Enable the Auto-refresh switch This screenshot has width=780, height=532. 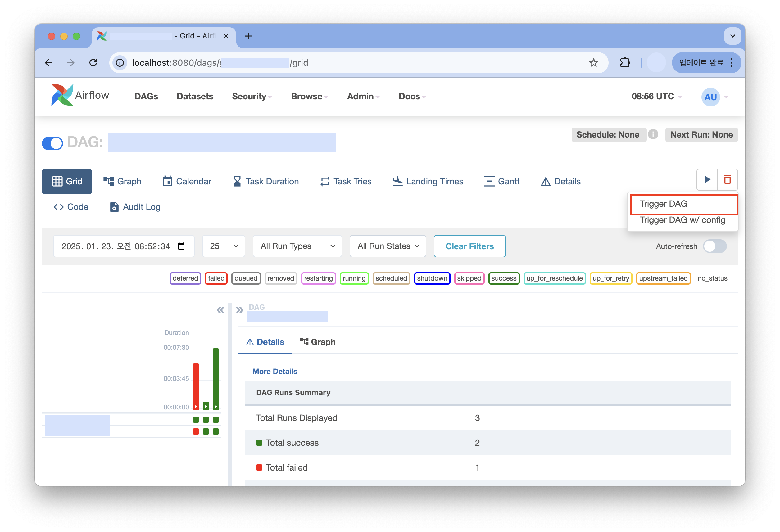point(714,246)
